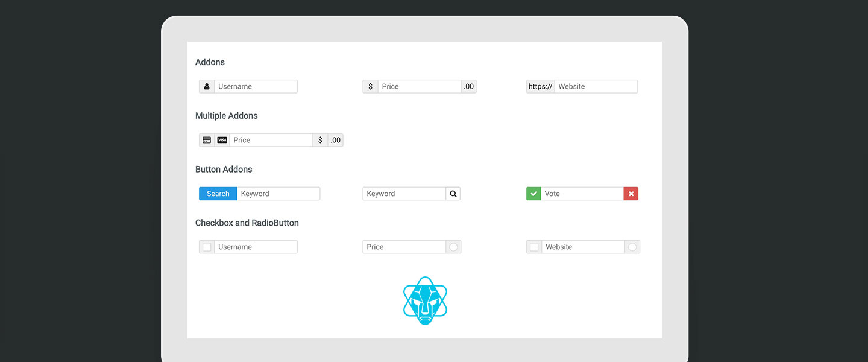Image resolution: width=868 pixels, height=362 pixels.
Task: Click the magnifying glass search button
Action: [x=453, y=194]
